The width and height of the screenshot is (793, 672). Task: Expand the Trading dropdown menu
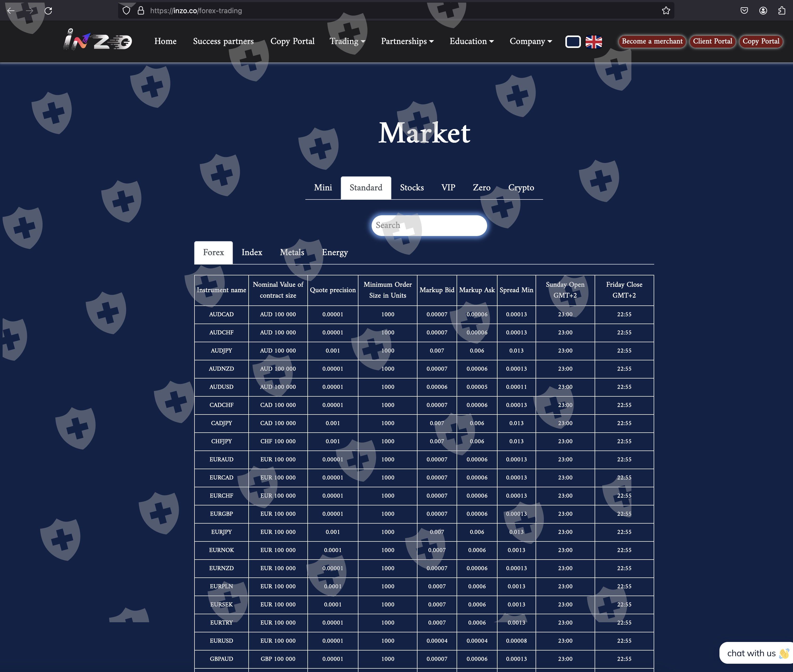(347, 41)
